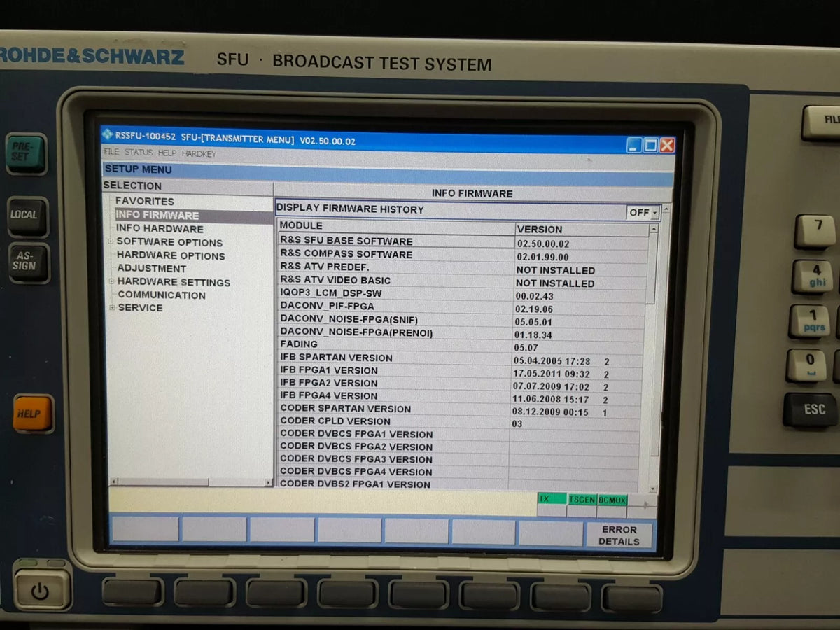This screenshot has width=840, height=630.
Task: Select COMMUNICATION tree entry
Action: click(162, 295)
